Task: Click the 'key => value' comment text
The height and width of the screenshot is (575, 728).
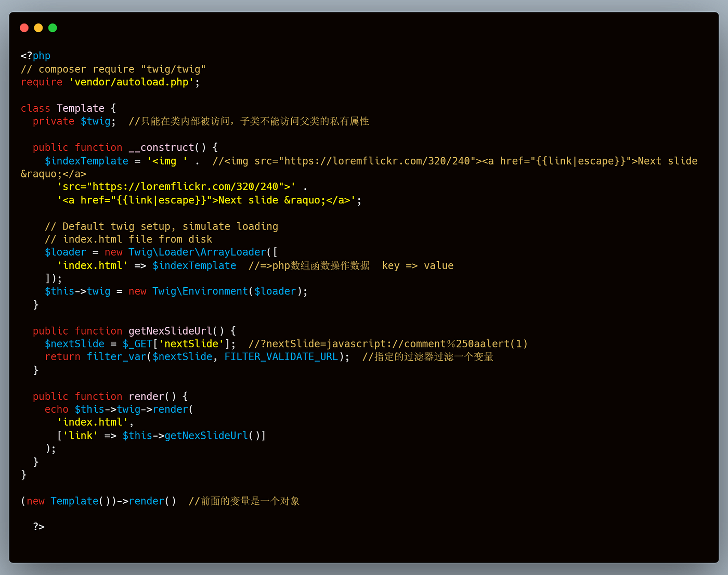Action: tap(418, 265)
